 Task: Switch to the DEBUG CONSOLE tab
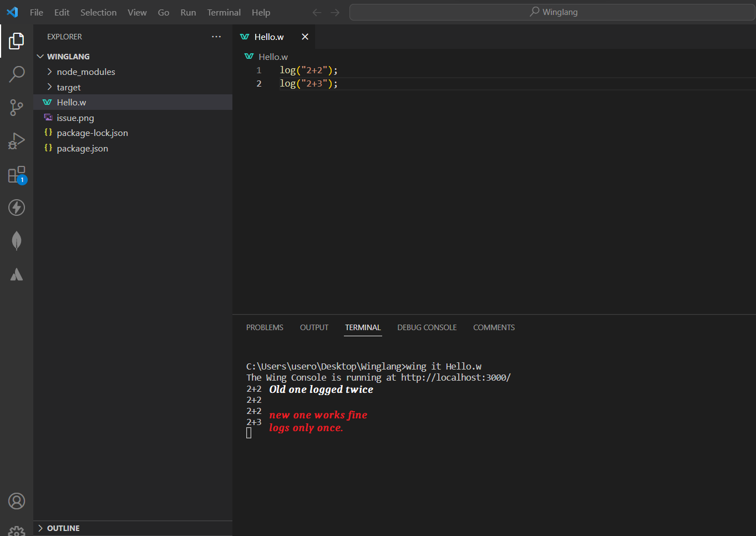427,327
